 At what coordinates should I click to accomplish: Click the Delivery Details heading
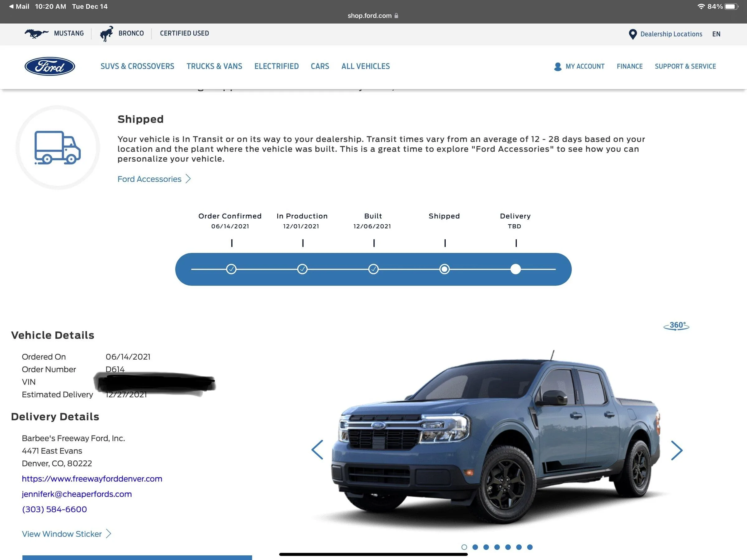[55, 417]
